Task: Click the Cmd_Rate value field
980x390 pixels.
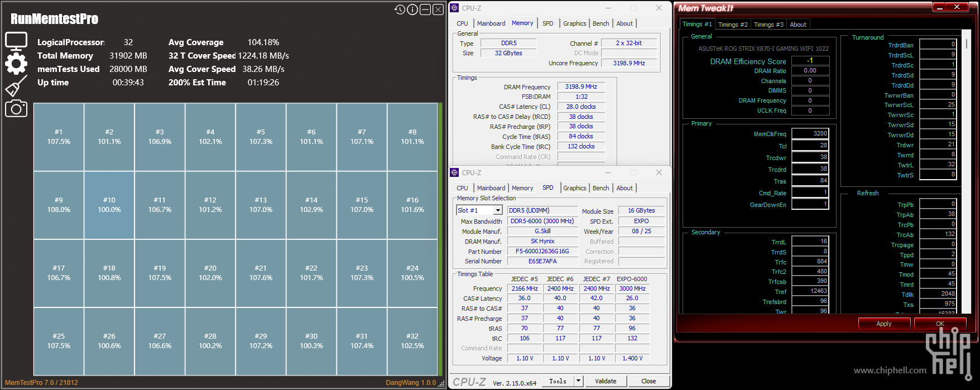Action: pos(810,192)
